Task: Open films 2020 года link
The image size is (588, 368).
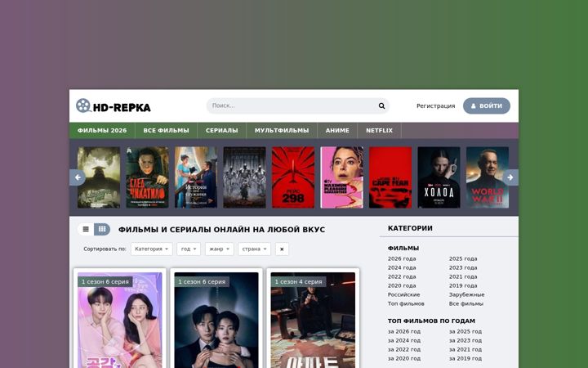Action: pos(402,285)
